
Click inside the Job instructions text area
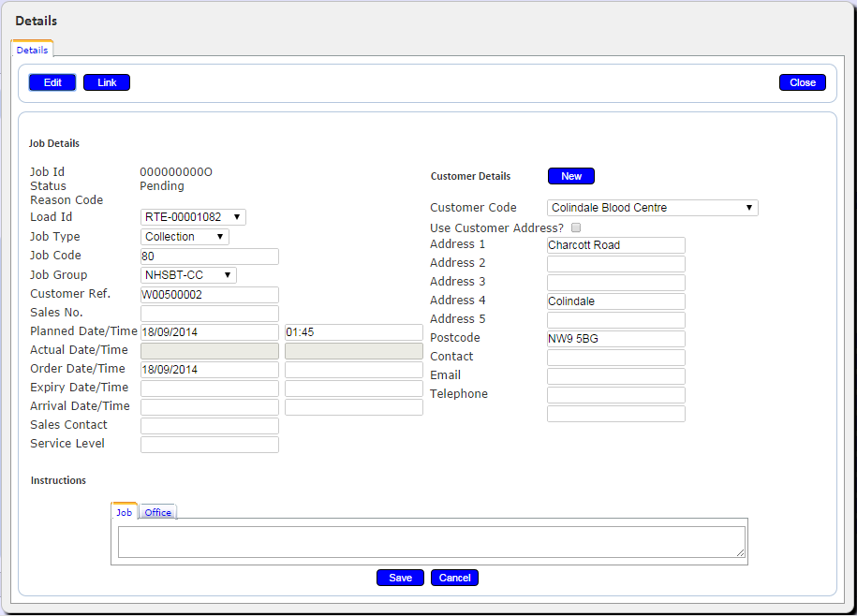pyautogui.click(x=431, y=542)
